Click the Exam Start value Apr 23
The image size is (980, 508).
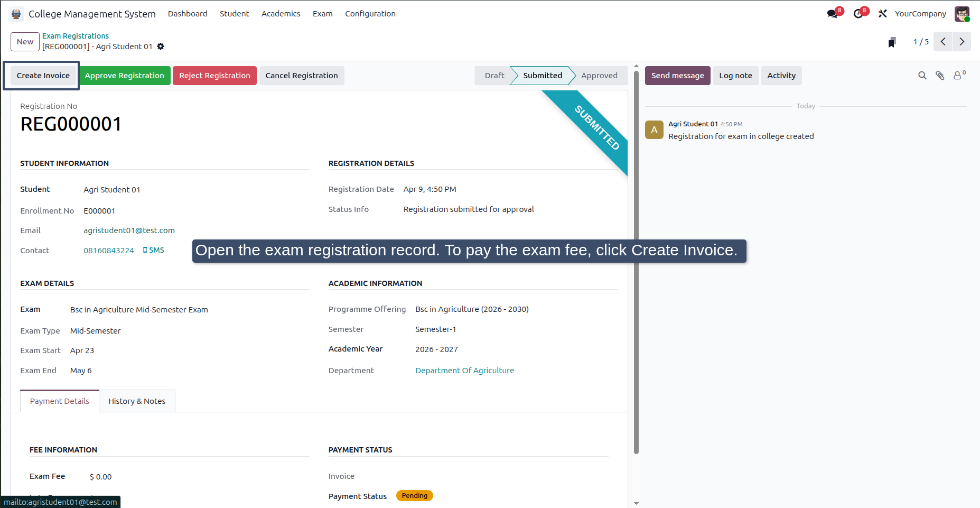82,350
